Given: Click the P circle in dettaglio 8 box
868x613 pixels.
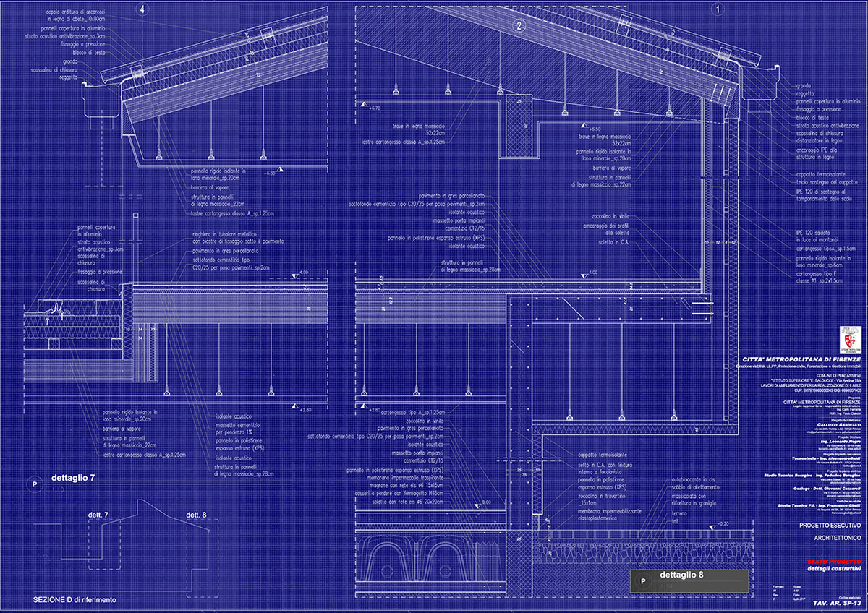Looking at the screenshot, I should click(x=643, y=581).
